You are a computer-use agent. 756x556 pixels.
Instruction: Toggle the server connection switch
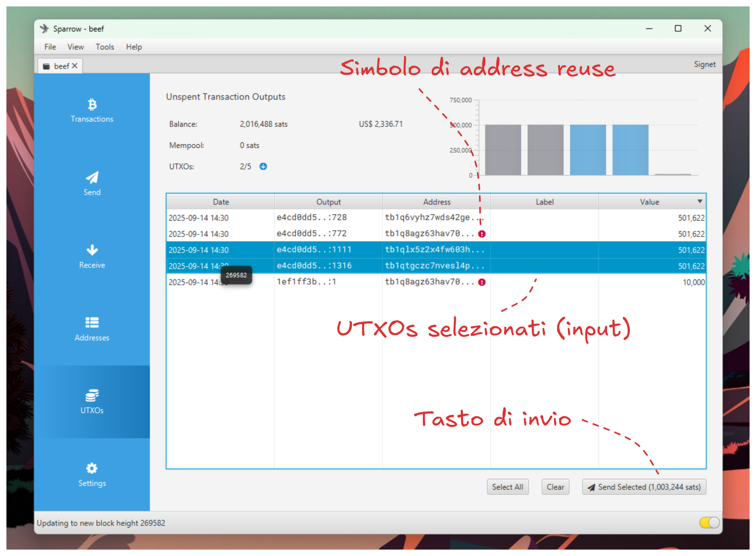pyautogui.click(x=709, y=523)
